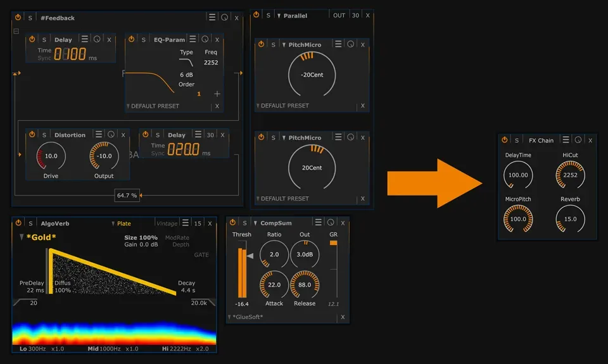Open the EQ-Param DEFAULT PRESET dropdown
This screenshot has width=608, height=364.
153,106
